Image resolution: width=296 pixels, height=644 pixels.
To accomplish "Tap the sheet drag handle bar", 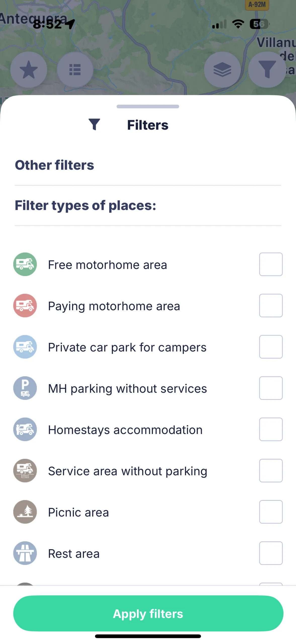I will [x=148, y=106].
